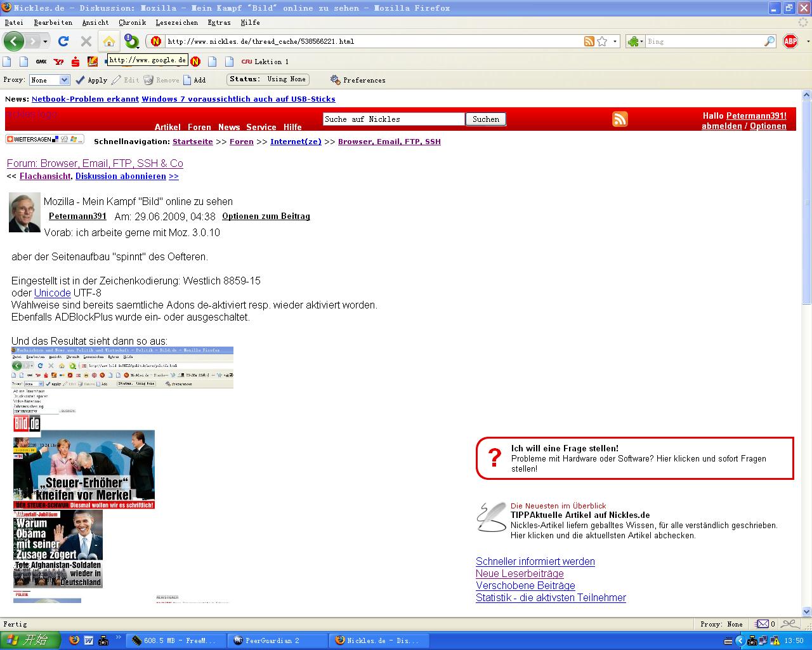Click the Startseite breadcrumb link

(193, 142)
